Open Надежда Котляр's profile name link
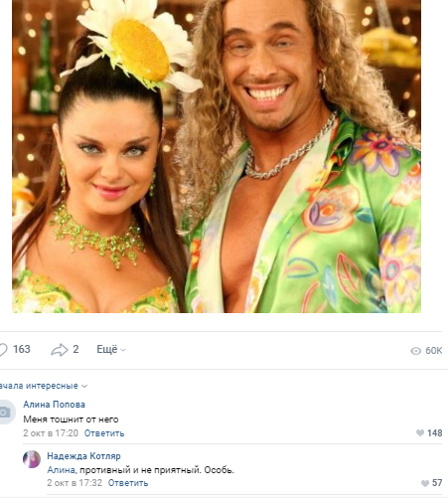 (83, 456)
